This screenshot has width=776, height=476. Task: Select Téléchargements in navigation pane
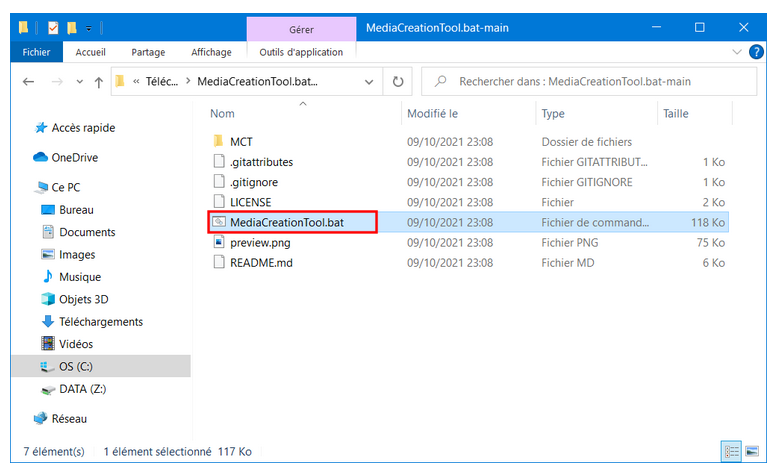(x=101, y=322)
